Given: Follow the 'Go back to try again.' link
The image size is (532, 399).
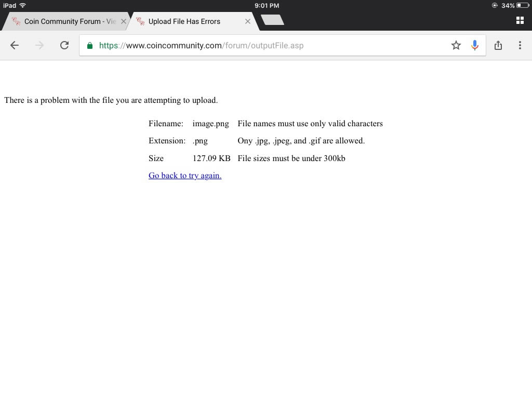Looking at the screenshot, I should tap(185, 176).
